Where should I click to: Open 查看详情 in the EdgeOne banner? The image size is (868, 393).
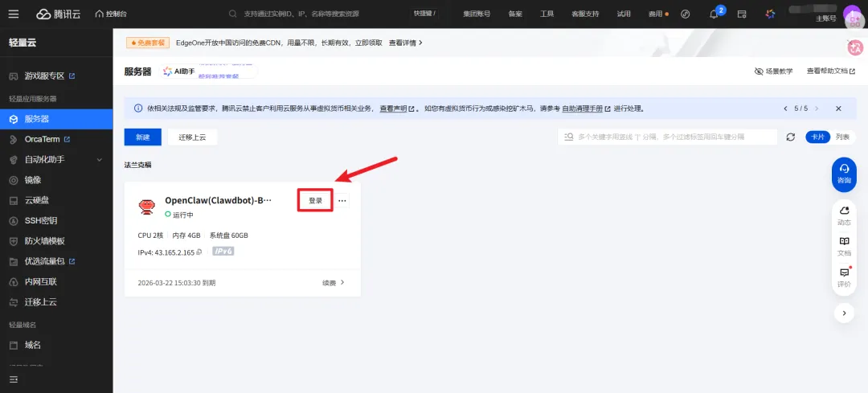[x=406, y=43]
